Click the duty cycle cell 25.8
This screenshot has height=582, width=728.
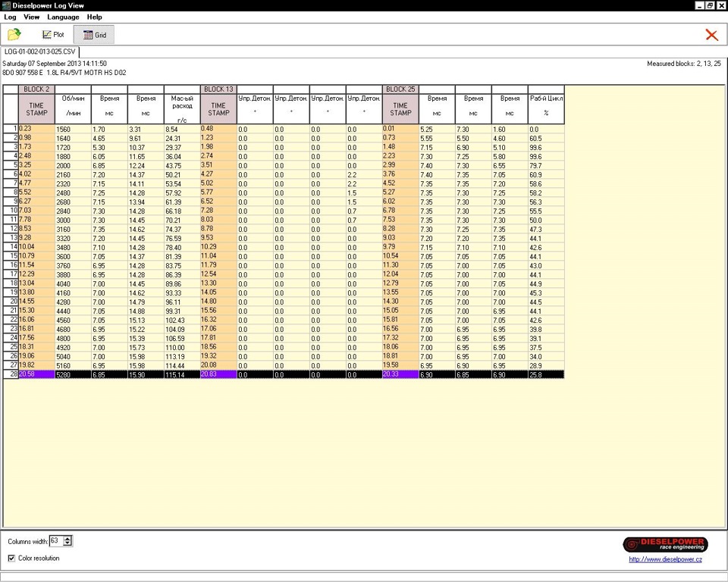pos(547,374)
